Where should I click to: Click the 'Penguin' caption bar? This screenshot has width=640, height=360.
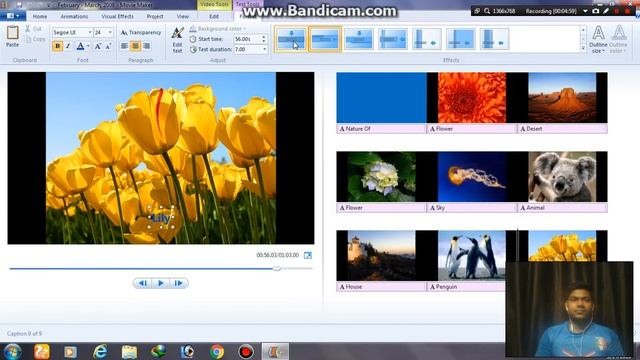tap(466, 287)
